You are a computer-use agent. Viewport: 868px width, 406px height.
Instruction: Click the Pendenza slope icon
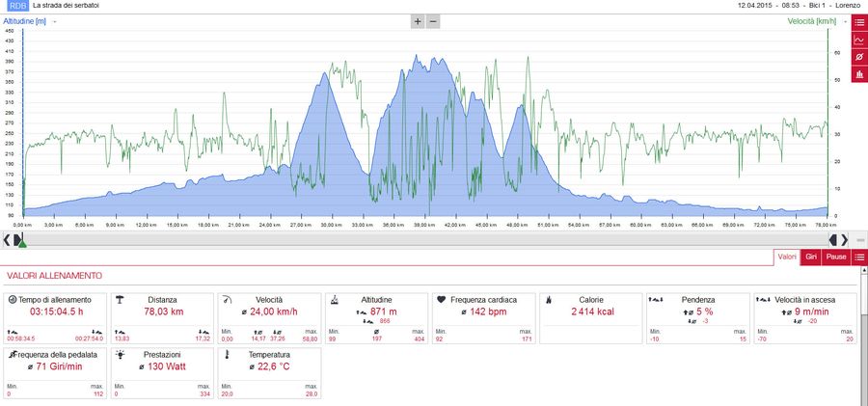pos(656,299)
